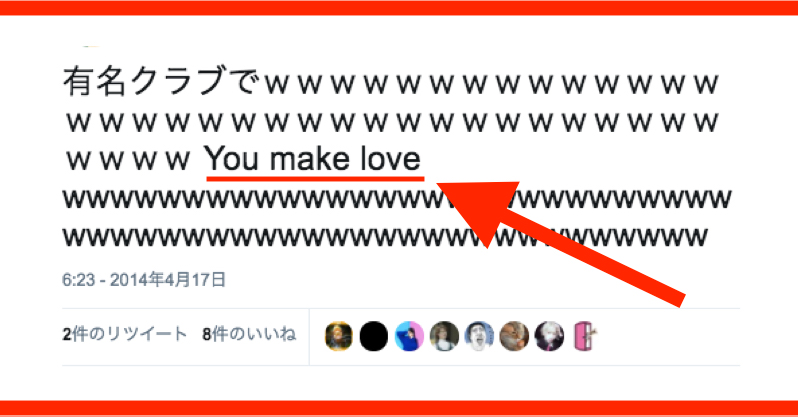Open the solid black profile avatar

pyautogui.click(x=374, y=336)
